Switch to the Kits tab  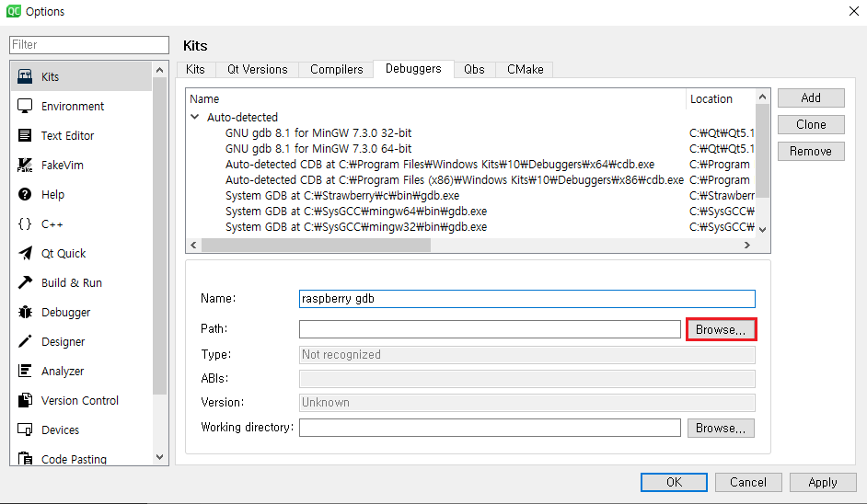195,69
